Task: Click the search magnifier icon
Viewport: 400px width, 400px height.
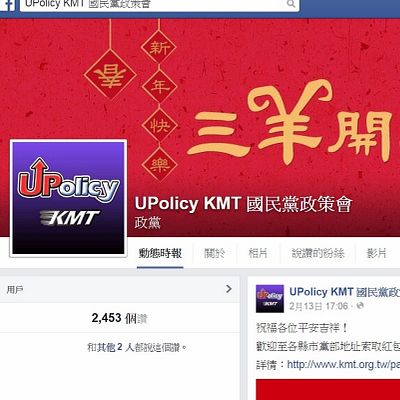Action: click(291, 4)
